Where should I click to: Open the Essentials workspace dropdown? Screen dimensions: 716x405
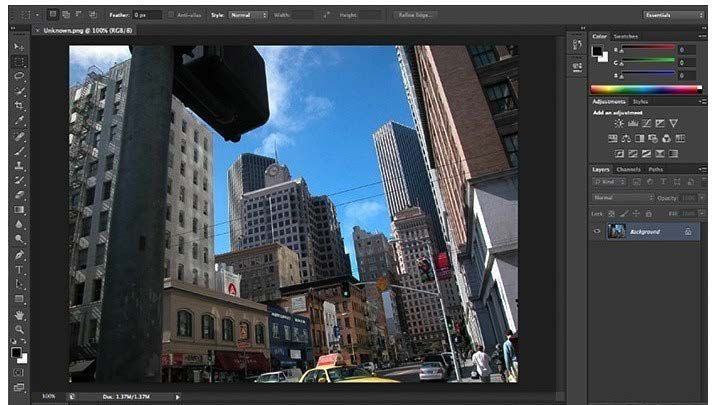coord(674,15)
